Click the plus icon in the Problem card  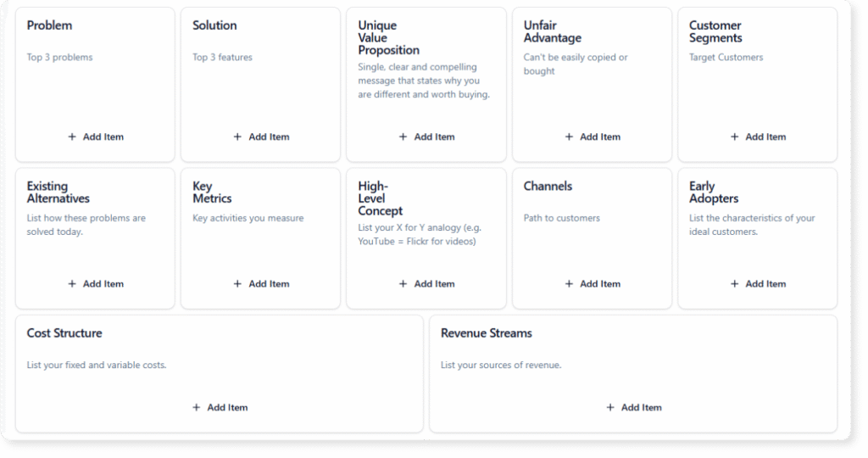pyautogui.click(x=72, y=137)
